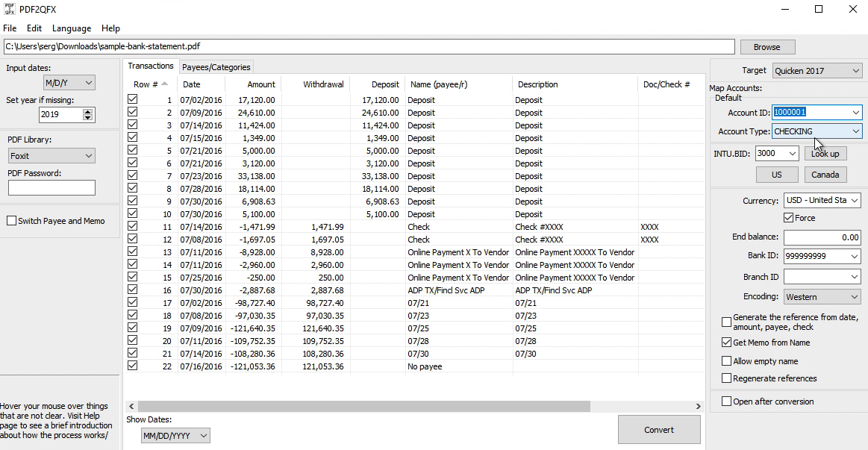Image resolution: width=868 pixels, height=450 pixels.
Task: Click the US button
Action: [x=777, y=175]
